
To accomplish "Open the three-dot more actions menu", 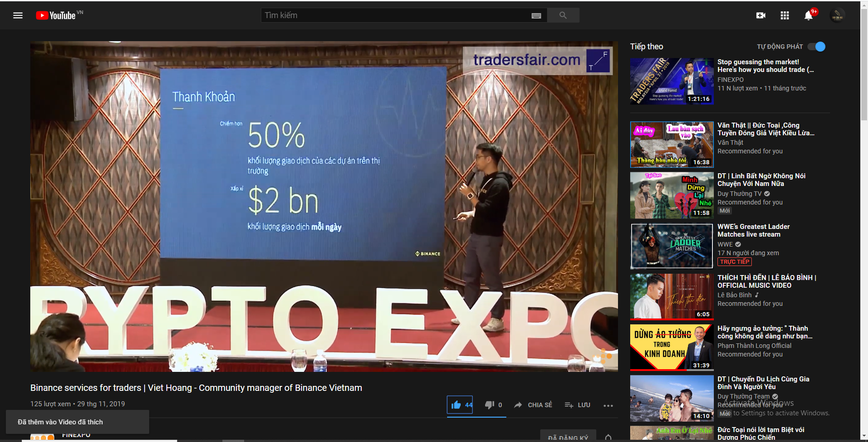I will 608,405.
